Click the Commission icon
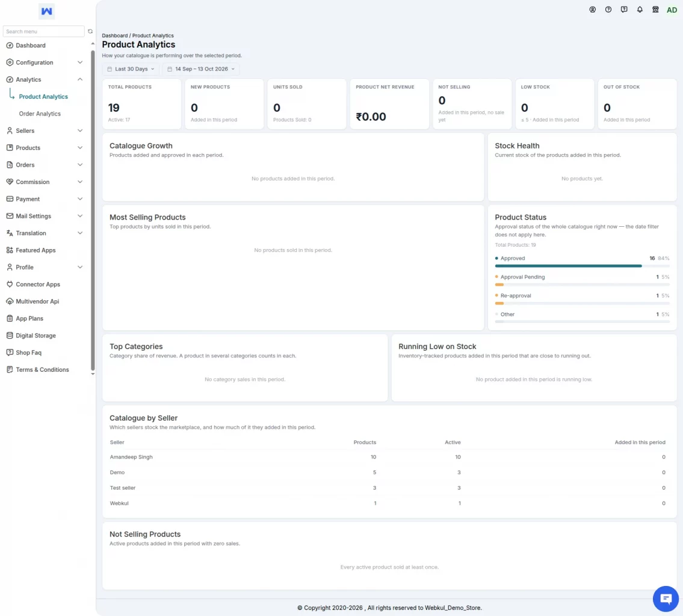Viewport: 683px width, 616px height. (x=10, y=182)
